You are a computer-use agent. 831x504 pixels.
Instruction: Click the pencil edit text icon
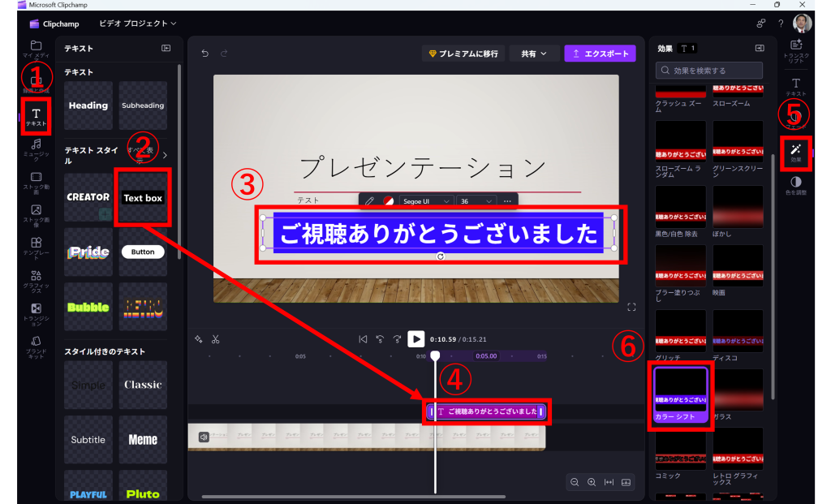point(369,200)
